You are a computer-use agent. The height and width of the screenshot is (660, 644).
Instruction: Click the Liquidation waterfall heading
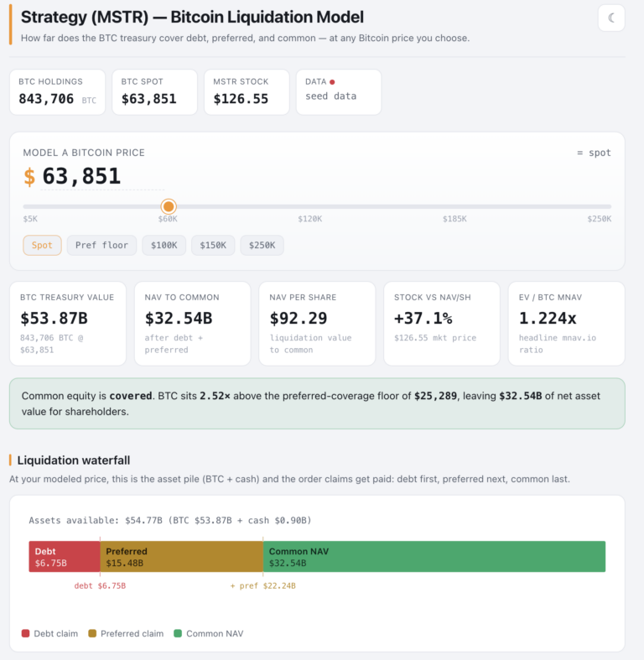pyautogui.click(x=73, y=460)
